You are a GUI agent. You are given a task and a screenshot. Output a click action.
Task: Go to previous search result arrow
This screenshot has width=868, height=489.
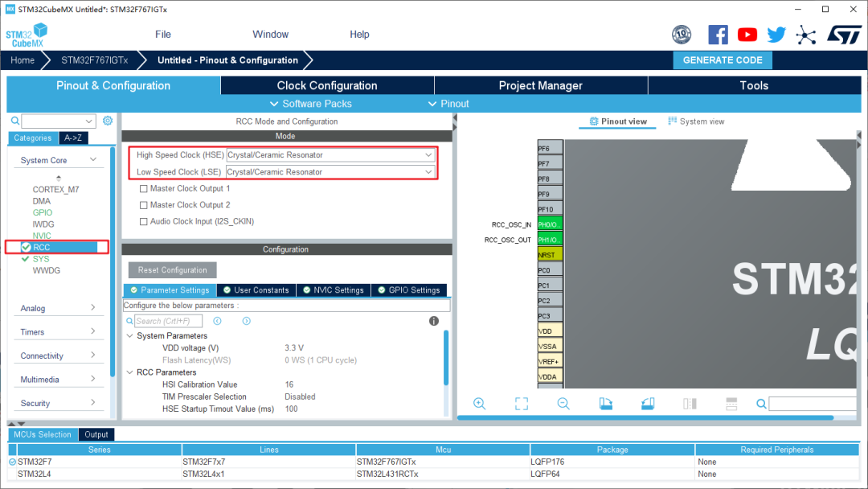coord(218,321)
